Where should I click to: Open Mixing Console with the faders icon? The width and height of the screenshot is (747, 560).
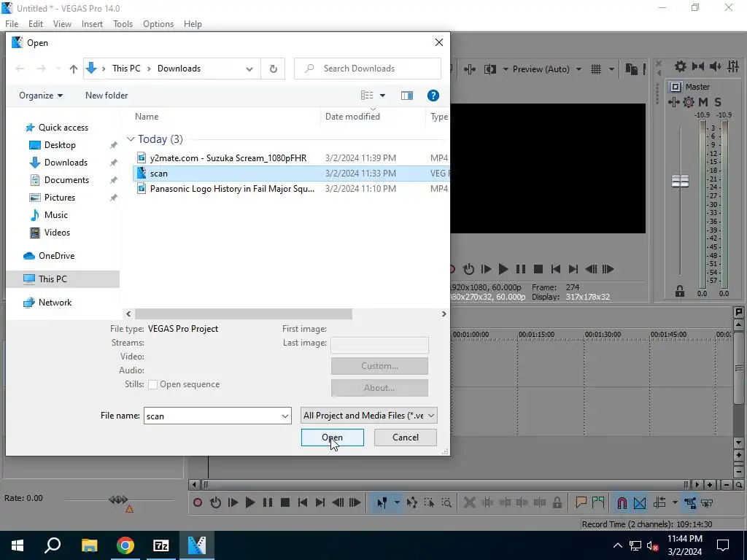click(x=733, y=66)
